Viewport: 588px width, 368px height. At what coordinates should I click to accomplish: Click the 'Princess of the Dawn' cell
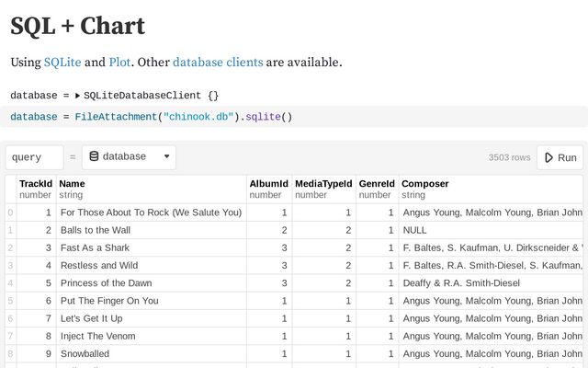coord(106,282)
